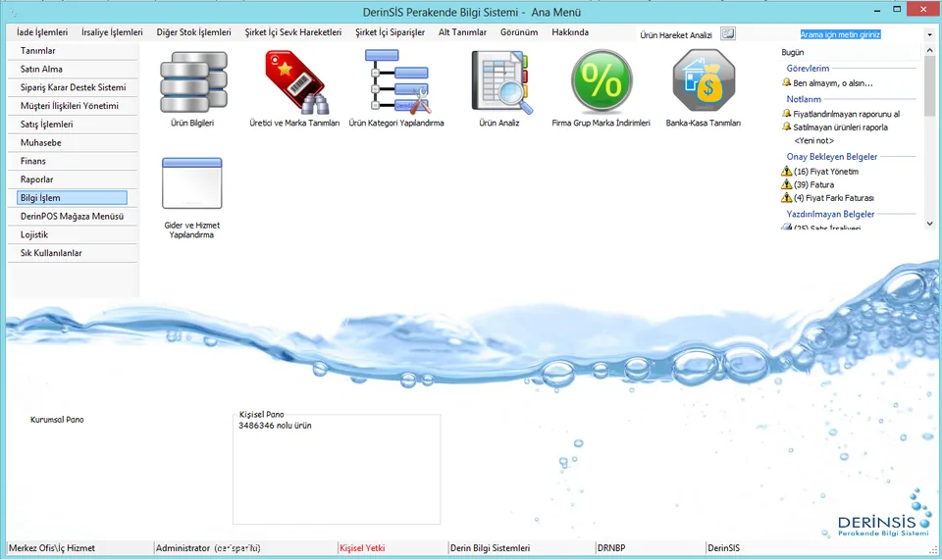Click Merkez Ofis\İç Hizmet in status bar
The image size is (942, 560).
[52, 548]
